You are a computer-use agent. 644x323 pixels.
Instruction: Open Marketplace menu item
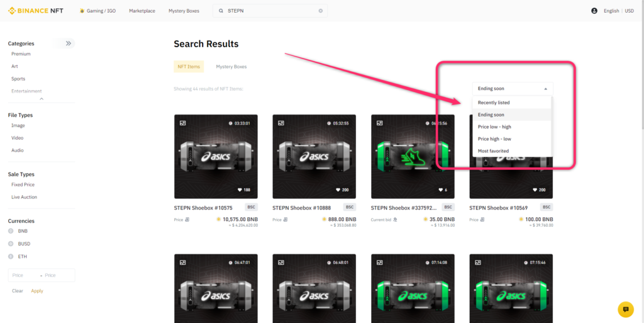142,11
